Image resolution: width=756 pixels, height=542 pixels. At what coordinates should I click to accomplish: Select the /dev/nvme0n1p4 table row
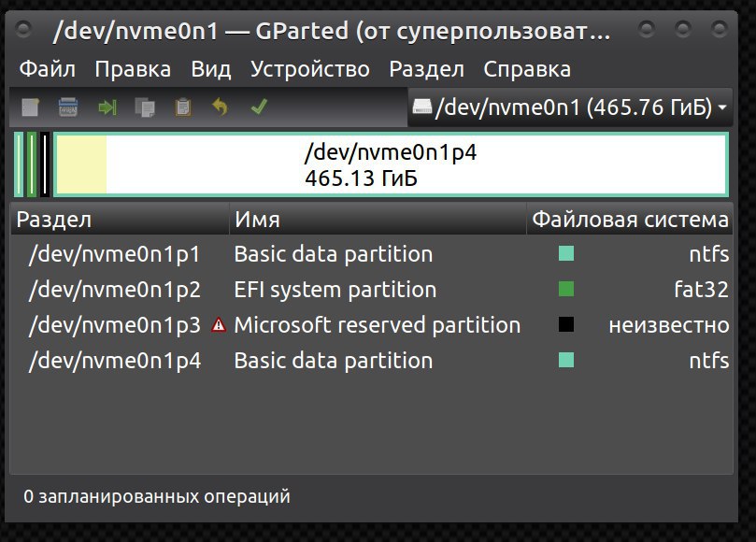pos(371,361)
